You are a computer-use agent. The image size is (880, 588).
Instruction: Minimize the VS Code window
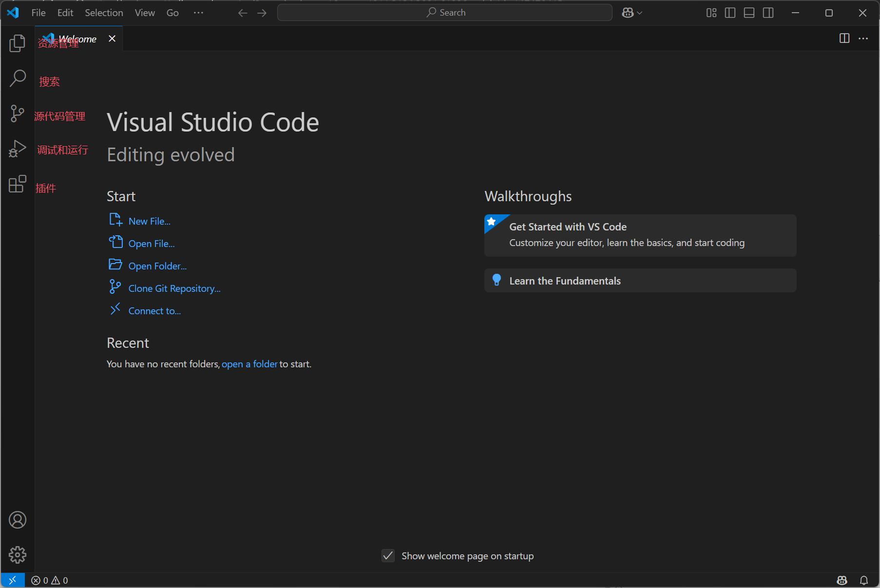point(796,13)
